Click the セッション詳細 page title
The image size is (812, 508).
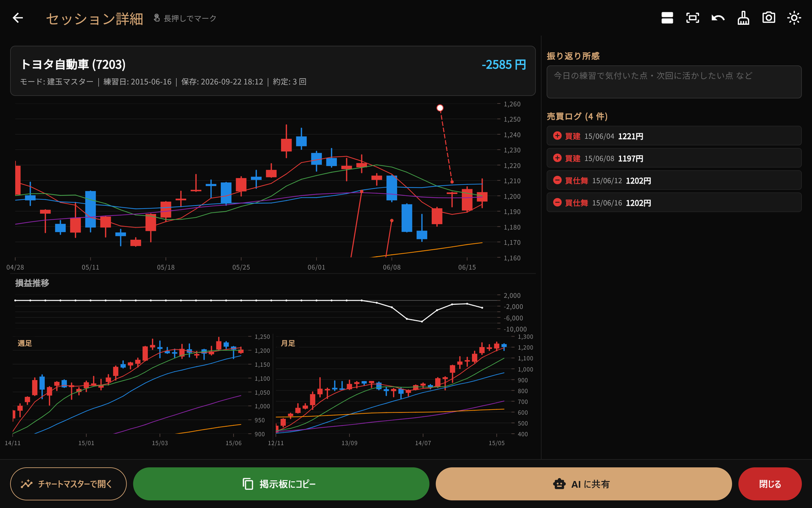95,19
